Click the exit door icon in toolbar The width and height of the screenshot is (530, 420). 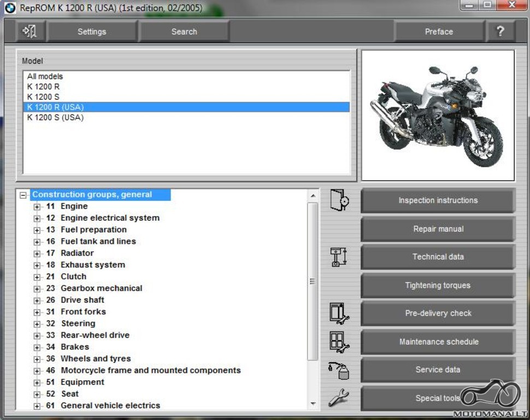point(30,32)
